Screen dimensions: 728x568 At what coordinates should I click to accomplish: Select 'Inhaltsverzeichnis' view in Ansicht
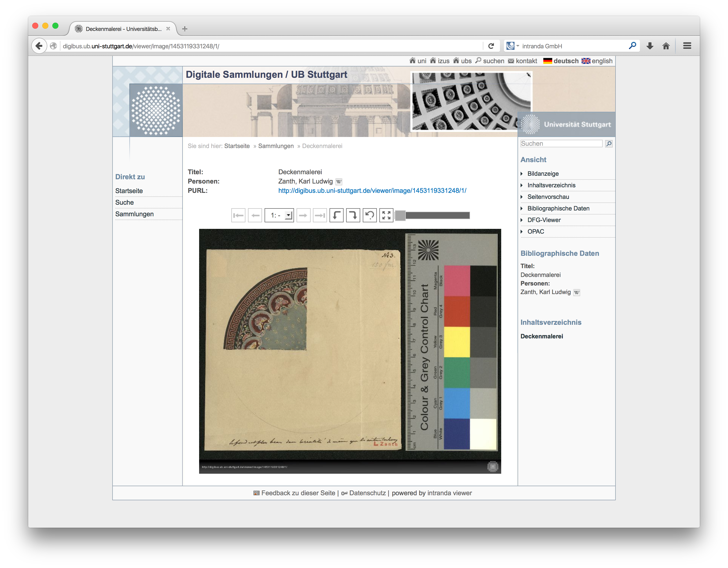551,185
